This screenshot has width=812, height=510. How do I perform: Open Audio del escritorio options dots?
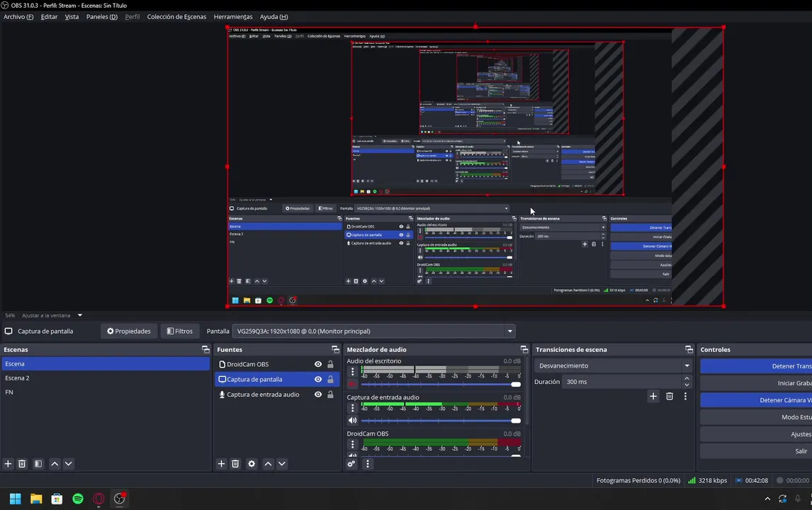[x=353, y=372]
